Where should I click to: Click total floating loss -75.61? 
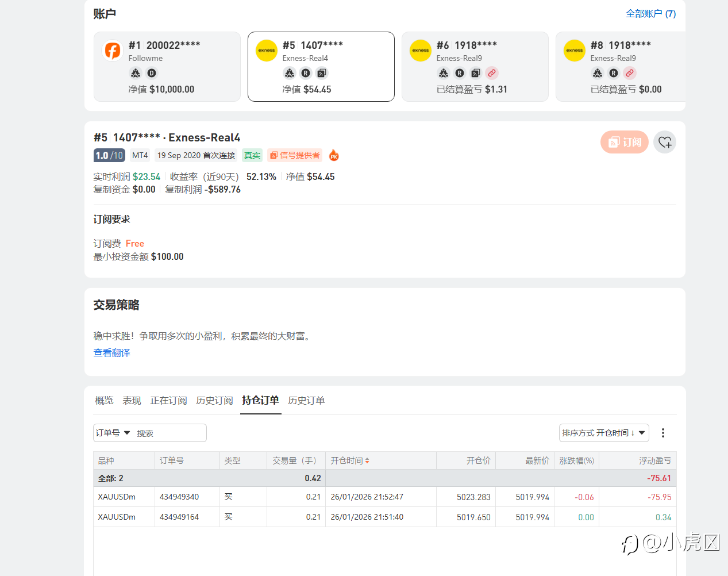click(659, 478)
